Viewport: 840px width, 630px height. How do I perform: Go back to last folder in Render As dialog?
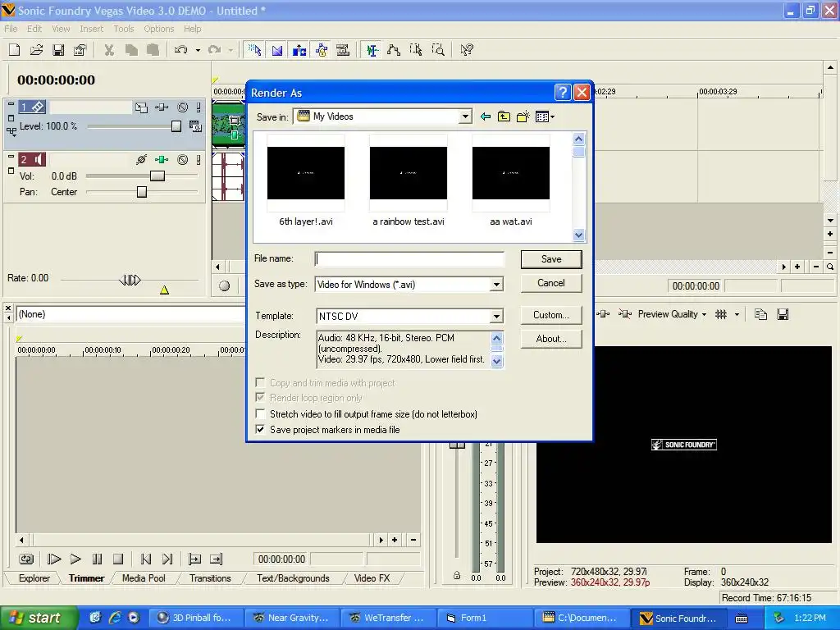486,116
